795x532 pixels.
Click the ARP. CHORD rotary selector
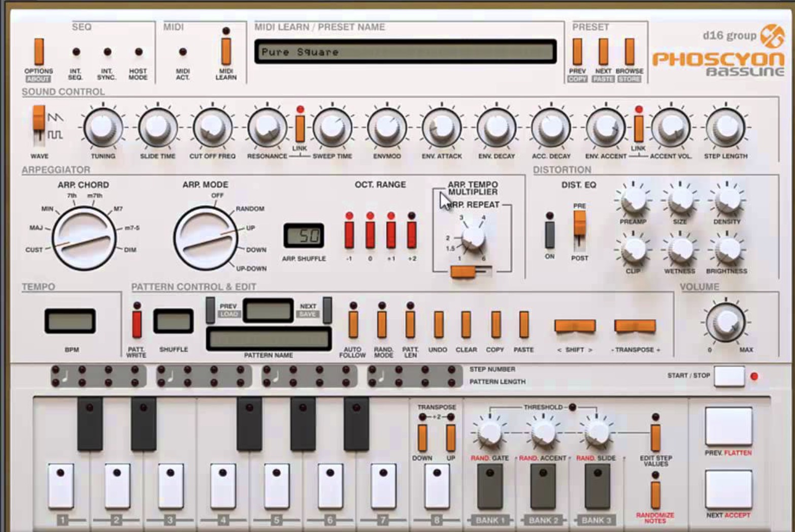83,239
